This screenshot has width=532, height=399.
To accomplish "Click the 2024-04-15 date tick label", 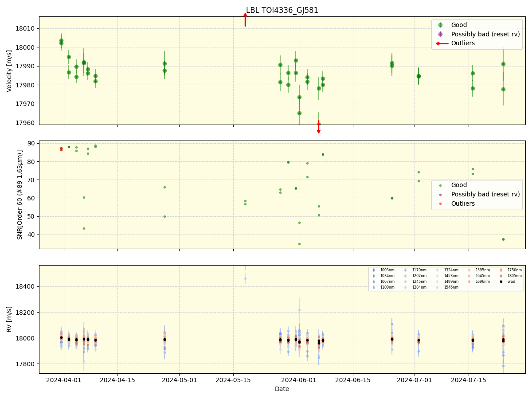I will [117, 380].
